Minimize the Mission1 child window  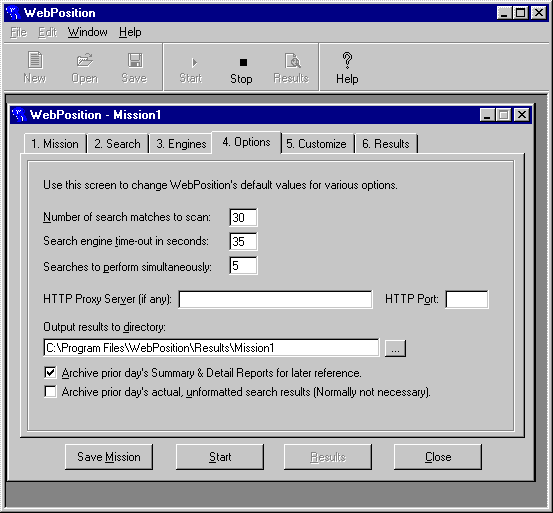click(487, 115)
